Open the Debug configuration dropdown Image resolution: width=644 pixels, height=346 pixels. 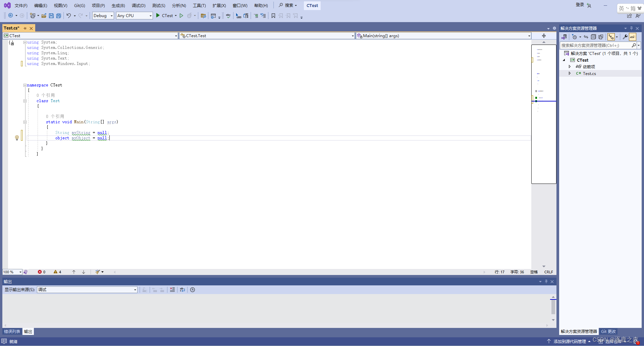[103, 16]
